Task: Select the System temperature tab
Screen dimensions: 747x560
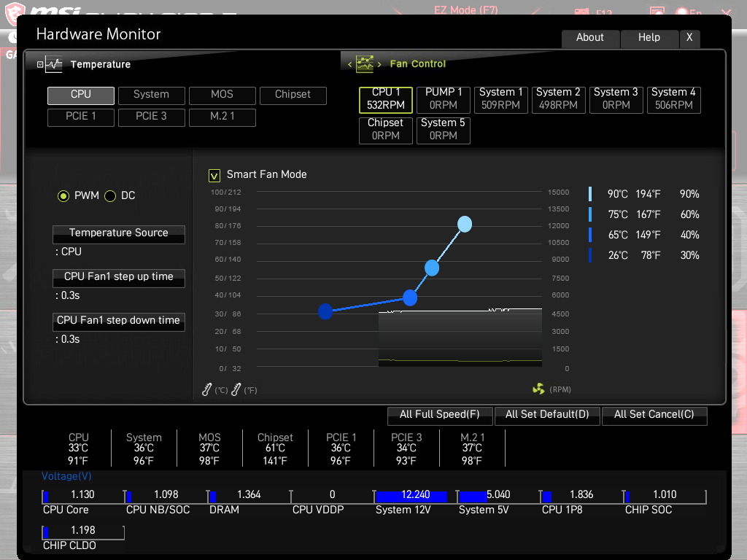Action: point(152,96)
